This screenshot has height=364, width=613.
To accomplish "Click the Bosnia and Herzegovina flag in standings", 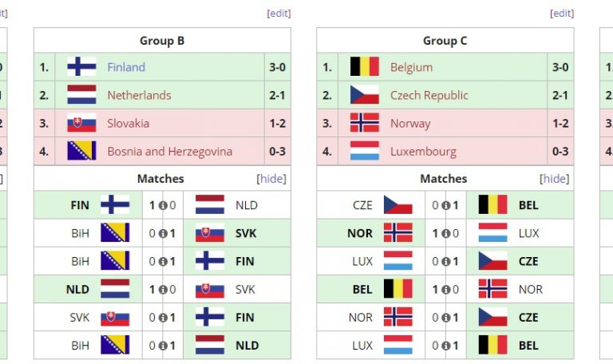I will pos(81,151).
